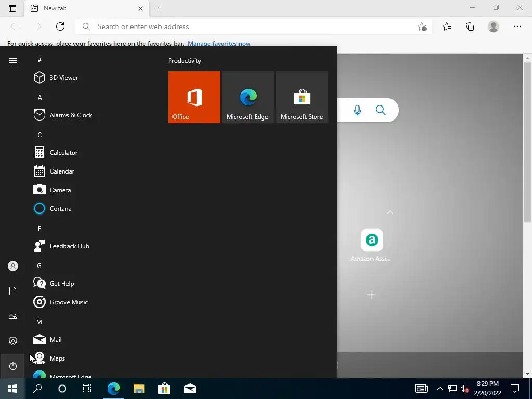Close the New tab tab

click(x=140, y=8)
